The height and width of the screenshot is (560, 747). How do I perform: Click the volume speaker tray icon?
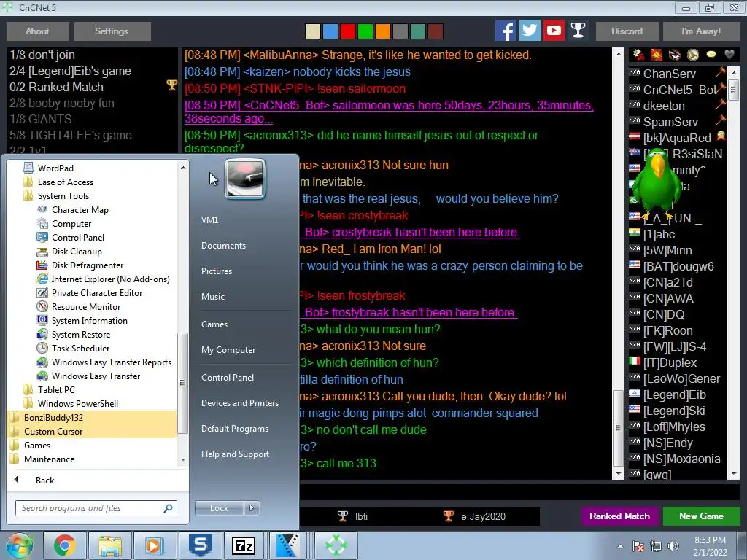tap(673, 545)
